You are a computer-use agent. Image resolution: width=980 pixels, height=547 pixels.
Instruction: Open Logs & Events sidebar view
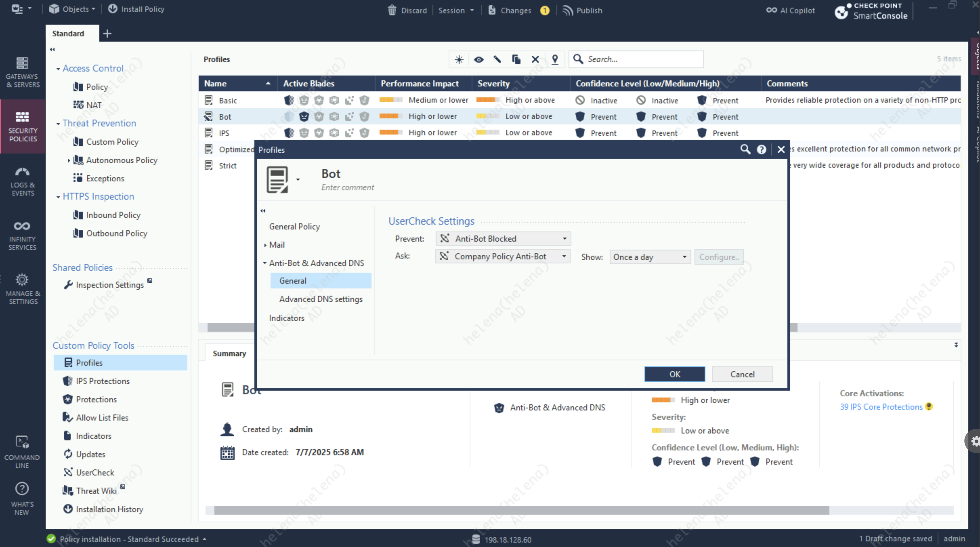[22, 181]
